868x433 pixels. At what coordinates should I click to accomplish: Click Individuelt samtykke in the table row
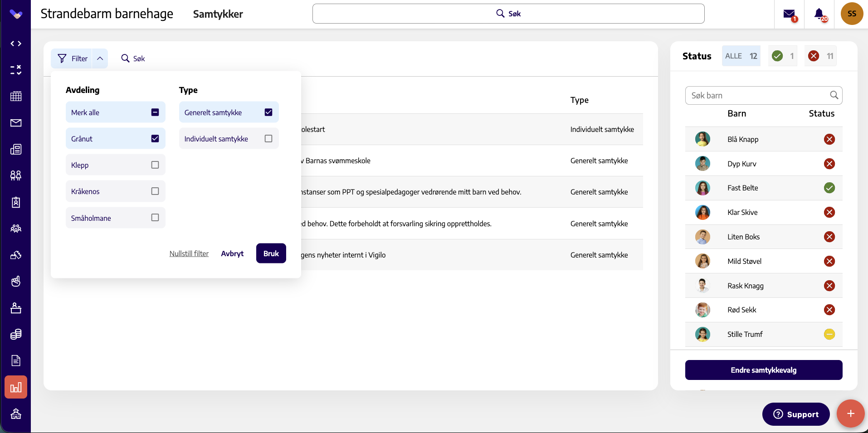(x=602, y=129)
